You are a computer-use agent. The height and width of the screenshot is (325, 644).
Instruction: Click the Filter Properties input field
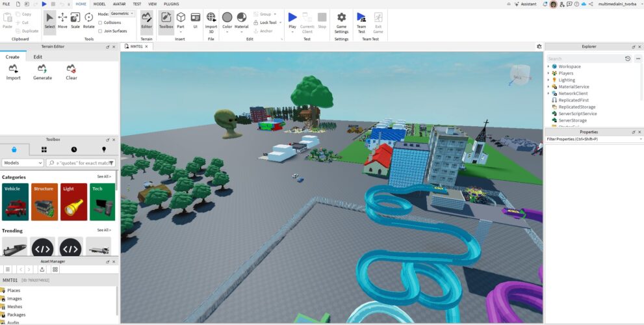(594, 139)
